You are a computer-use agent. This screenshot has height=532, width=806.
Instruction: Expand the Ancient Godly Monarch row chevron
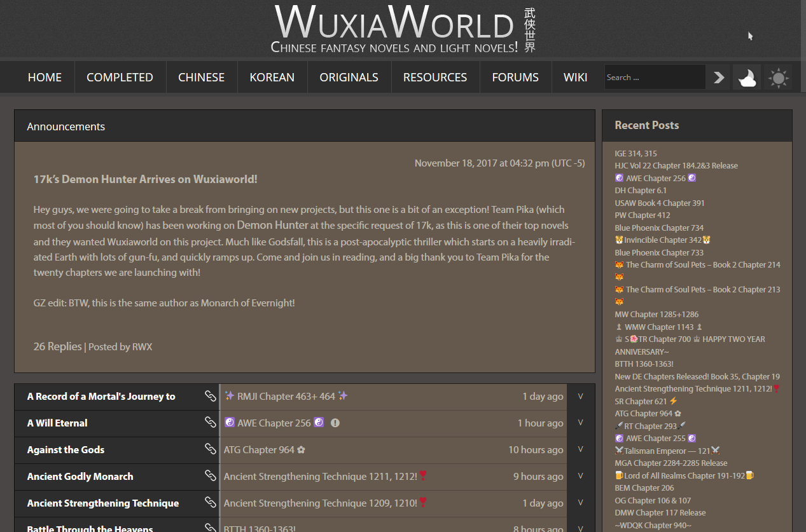[580, 476]
